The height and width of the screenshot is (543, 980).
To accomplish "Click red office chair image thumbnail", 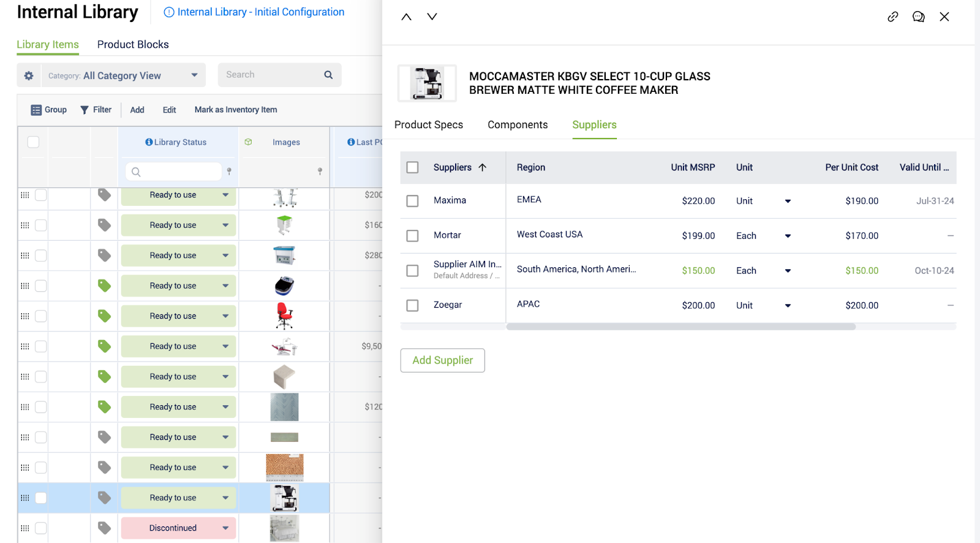I will [284, 316].
